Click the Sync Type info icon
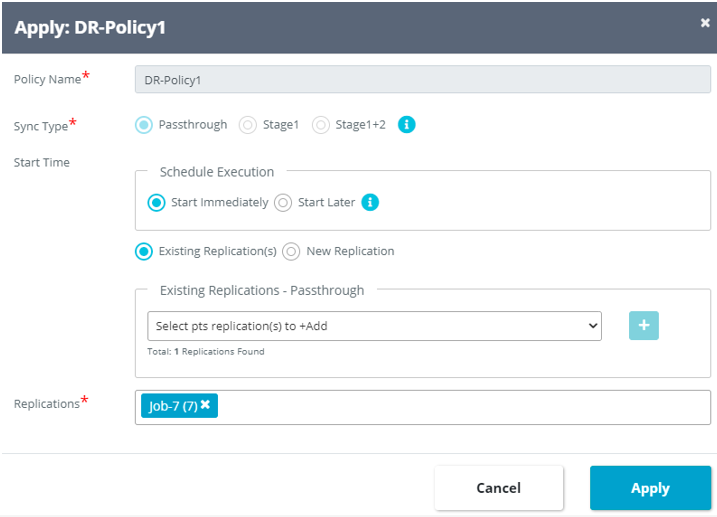The image size is (717, 517). (x=407, y=125)
